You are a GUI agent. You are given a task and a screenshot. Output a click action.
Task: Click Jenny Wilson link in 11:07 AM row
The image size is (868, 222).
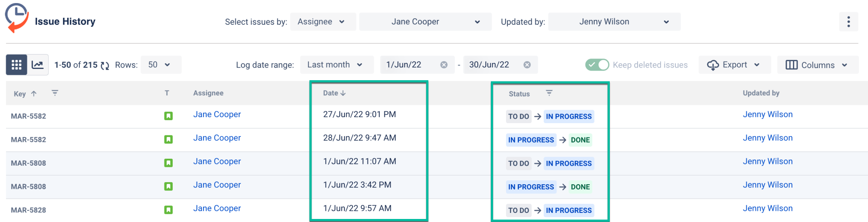click(x=767, y=161)
